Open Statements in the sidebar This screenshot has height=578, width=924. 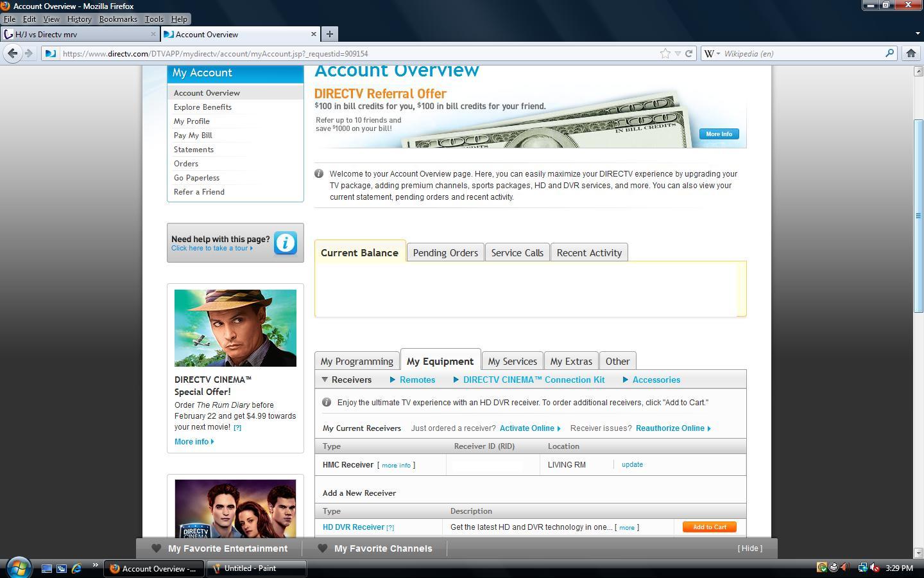(194, 150)
